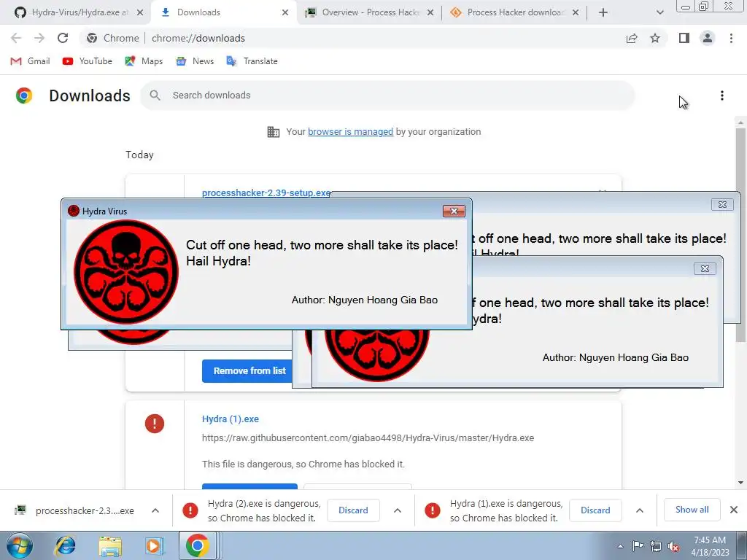This screenshot has height=560, width=747.
Task: Click the Chrome logo beside Downloads title
Action: (x=24, y=96)
